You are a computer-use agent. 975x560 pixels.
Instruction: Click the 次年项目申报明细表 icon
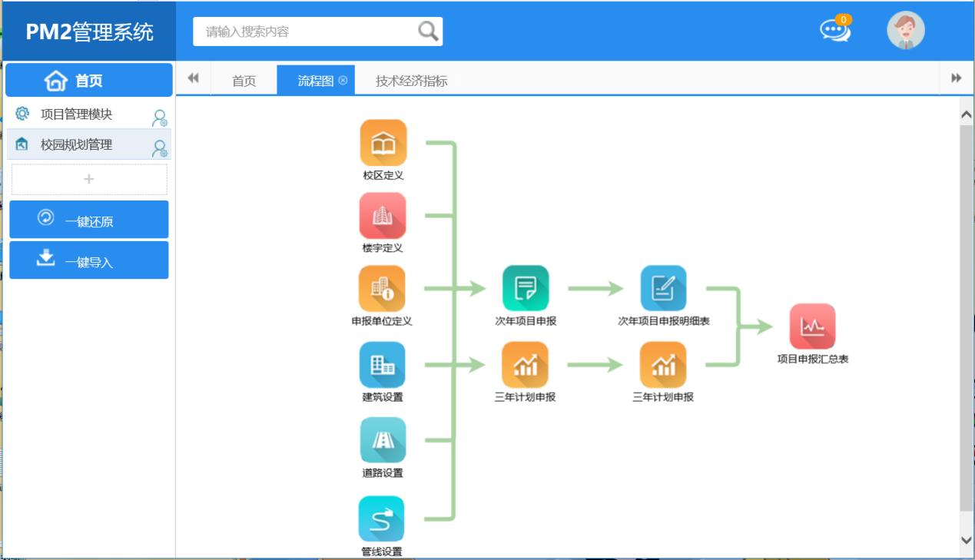tap(663, 289)
